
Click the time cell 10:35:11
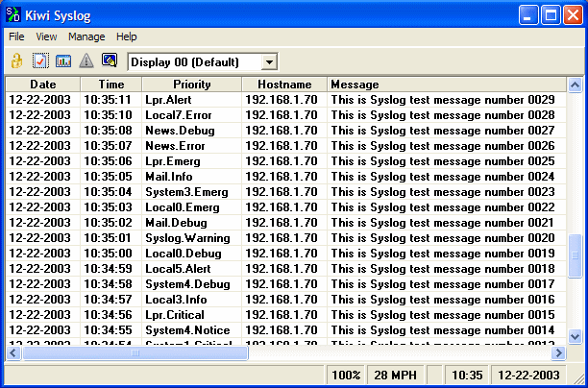pos(111,100)
